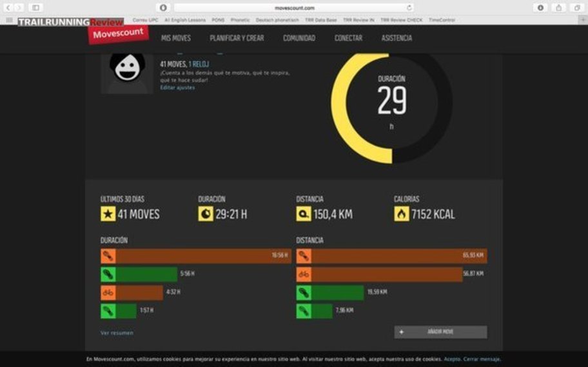Click the 7152 KCAL calories value
This screenshot has height=367, width=588.
pyautogui.click(x=433, y=214)
